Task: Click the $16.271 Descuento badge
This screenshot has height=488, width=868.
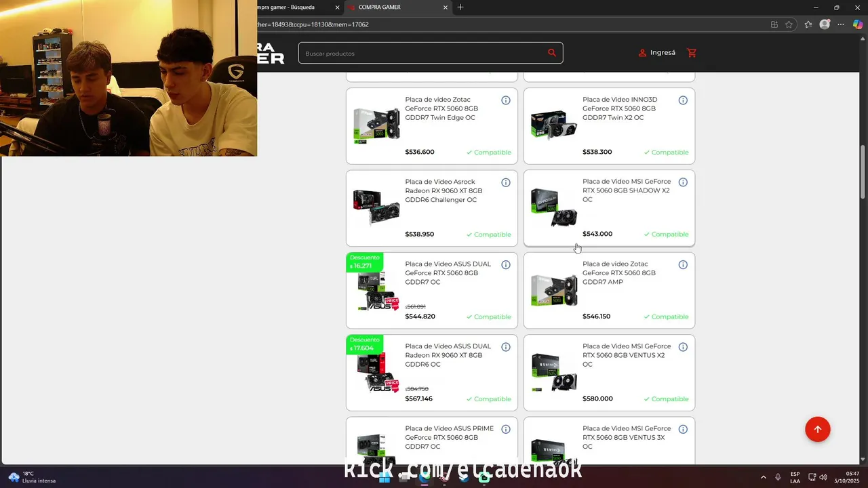Action: [x=365, y=262]
